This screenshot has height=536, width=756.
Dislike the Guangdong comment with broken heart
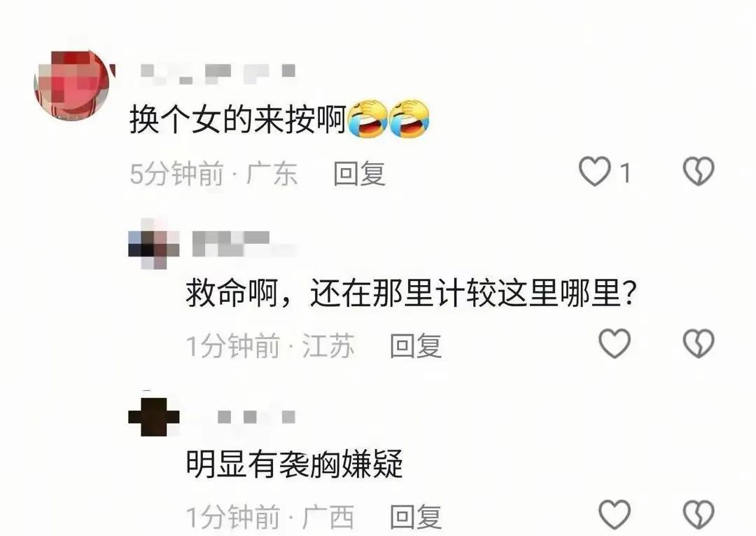click(x=699, y=171)
